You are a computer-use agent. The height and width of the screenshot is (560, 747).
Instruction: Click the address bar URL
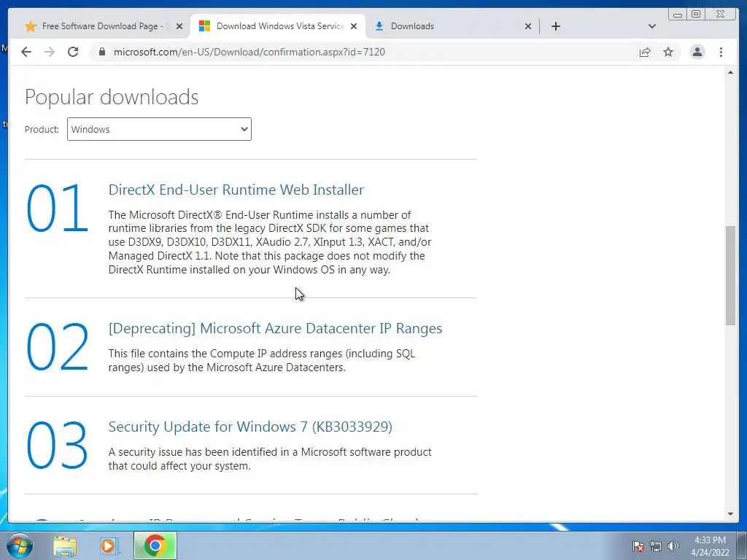coord(249,52)
